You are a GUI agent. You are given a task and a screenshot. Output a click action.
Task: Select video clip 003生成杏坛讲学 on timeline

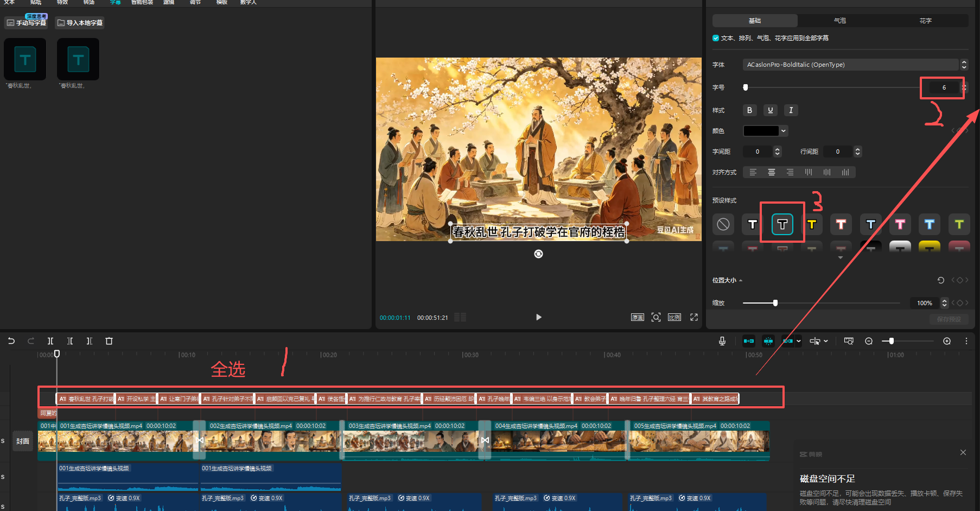tap(412, 440)
